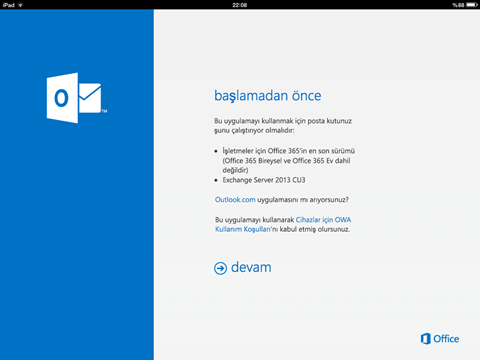Open the Outlook.com link
This screenshot has height=360, width=480.
[x=235, y=200]
